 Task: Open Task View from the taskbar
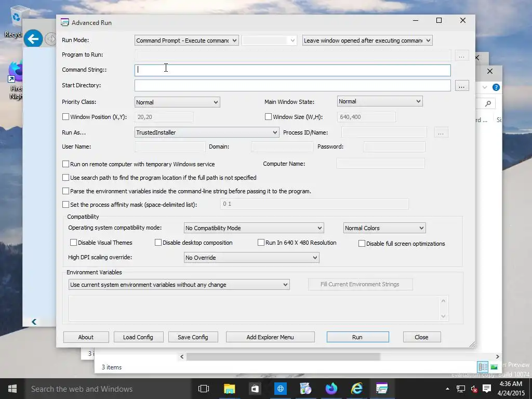[204, 389]
